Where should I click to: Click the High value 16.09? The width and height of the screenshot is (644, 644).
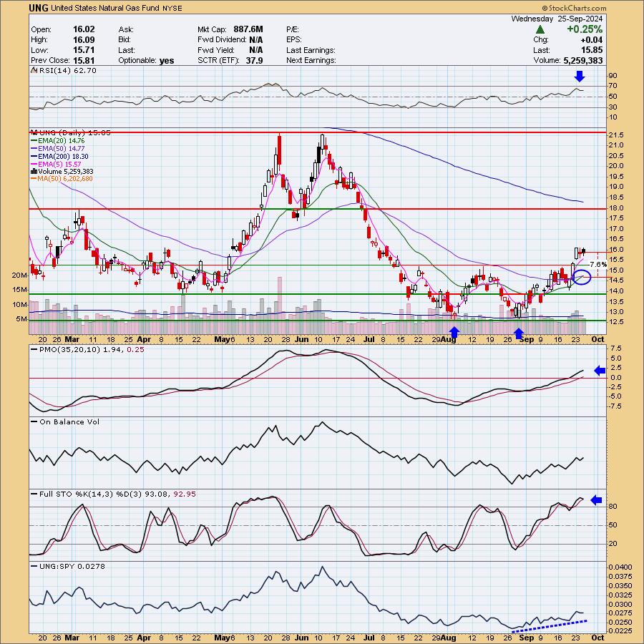tap(84, 40)
